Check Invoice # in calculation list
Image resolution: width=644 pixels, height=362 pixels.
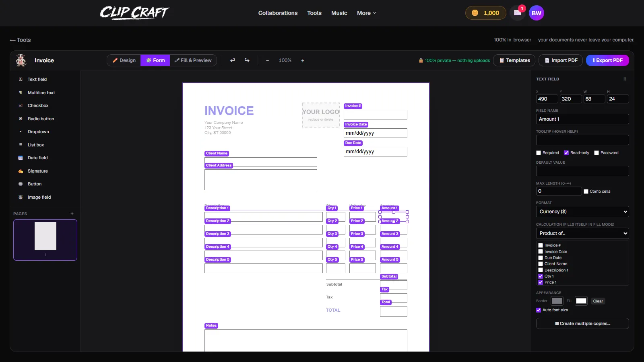tap(541, 245)
